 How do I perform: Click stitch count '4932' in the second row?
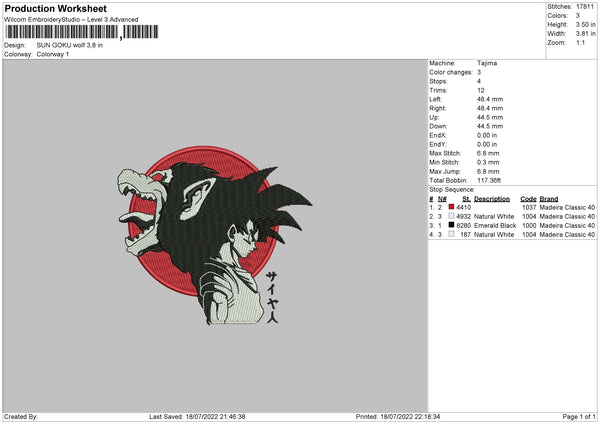463,217
